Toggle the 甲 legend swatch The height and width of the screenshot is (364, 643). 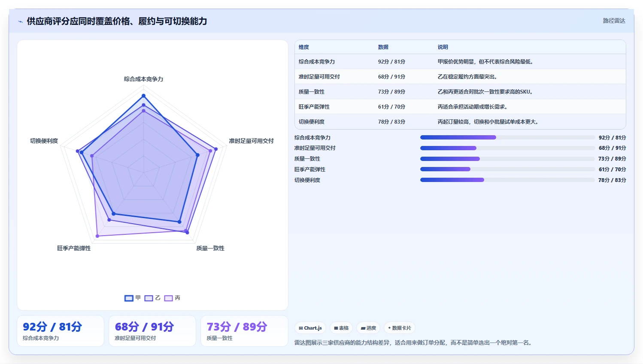[129, 298]
